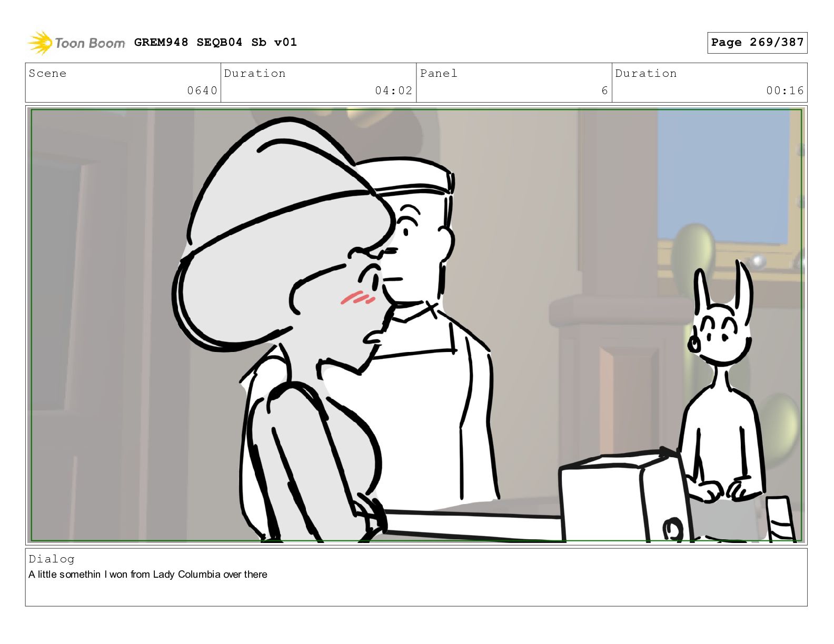Viewport: 834px width, 644px height.
Task: Click the Page 269/387 indicator
Action: click(x=757, y=43)
